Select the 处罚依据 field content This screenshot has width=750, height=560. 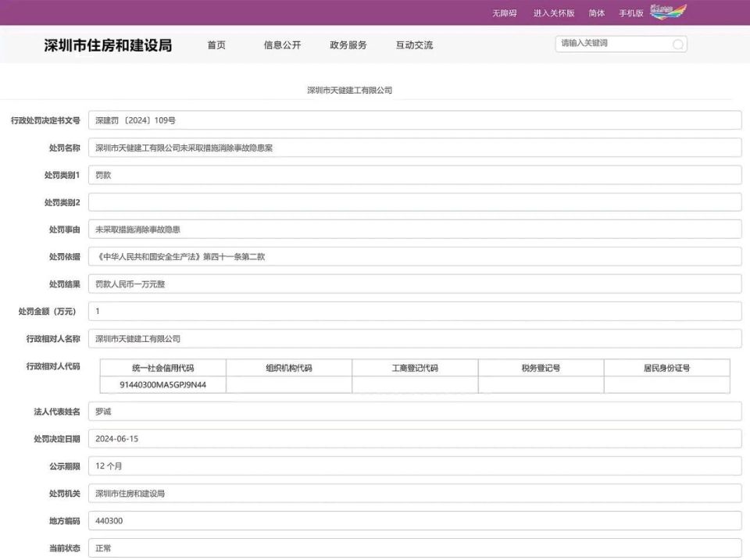pyautogui.click(x=416, y=256)
